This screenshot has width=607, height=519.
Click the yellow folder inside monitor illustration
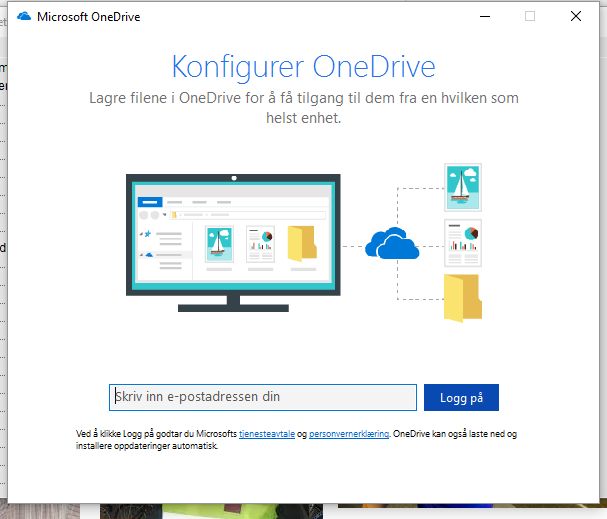pyautogui.click(x=302, y=243)
